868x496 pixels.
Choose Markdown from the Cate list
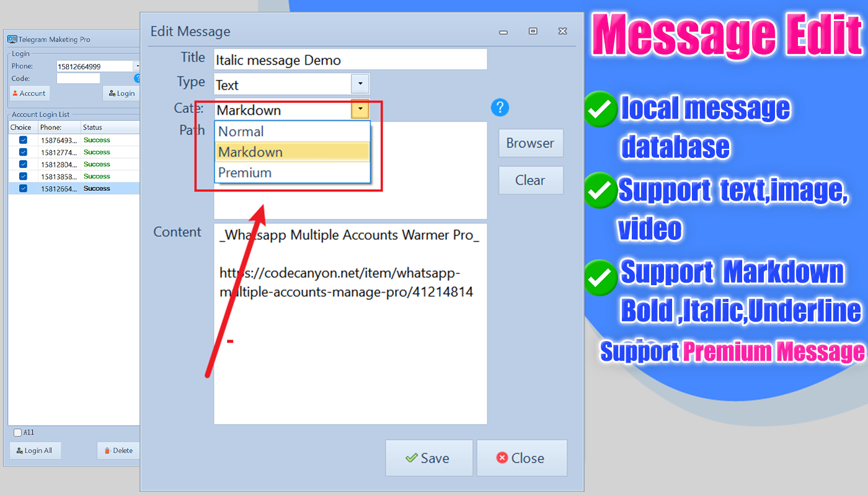pos(293,152)
